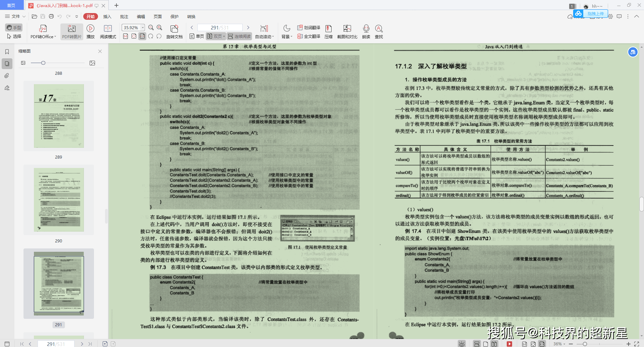Switch to 批注 ribbon tab
Image resolution: width=644 pixels, height=347 pixels.
pyautogui.click(x=124, y=16)
